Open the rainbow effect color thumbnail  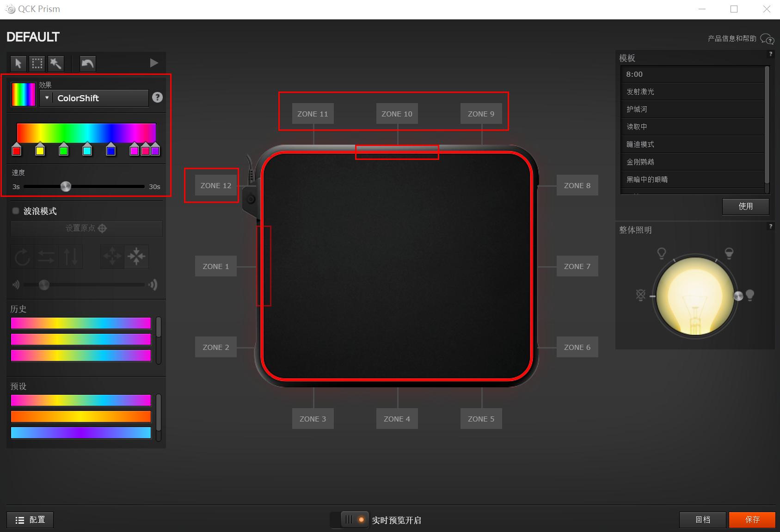coord(23,95)
